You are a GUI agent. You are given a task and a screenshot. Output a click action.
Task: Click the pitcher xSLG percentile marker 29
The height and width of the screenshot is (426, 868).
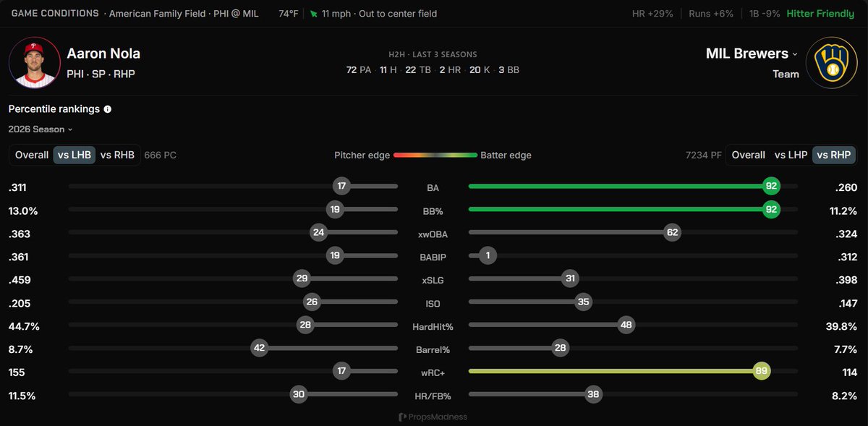coord(302,279)
